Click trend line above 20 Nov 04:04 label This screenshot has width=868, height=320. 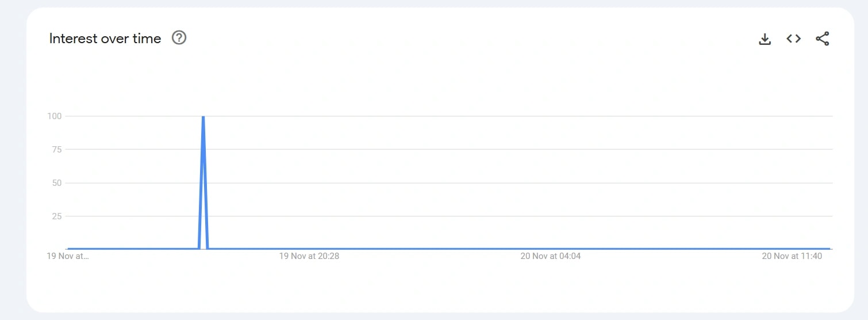(551, 249)
